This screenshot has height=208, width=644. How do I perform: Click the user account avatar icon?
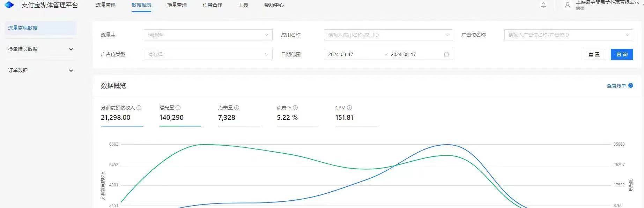click(x=567, y=5)
